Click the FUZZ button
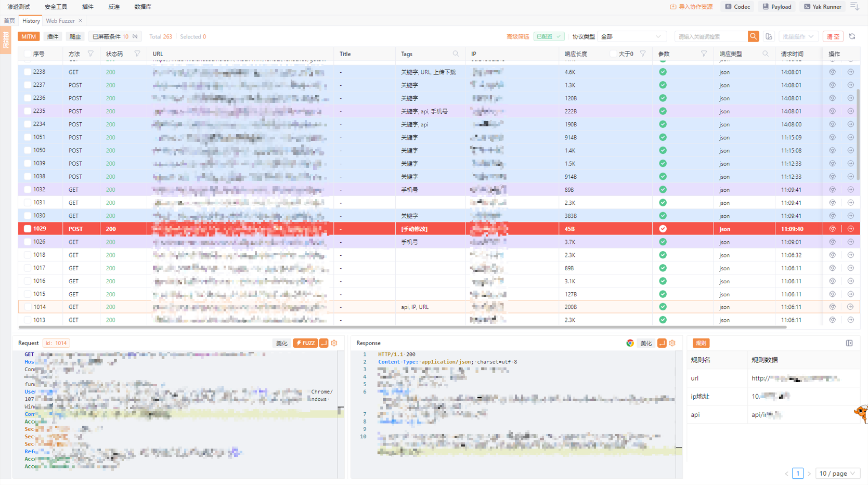Image resolution: width=868 pixels, height=485 pixels. pos(305,343)
